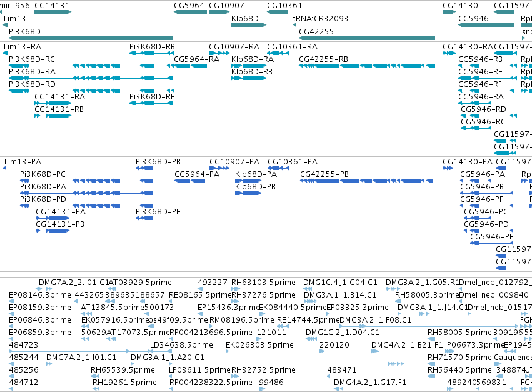The width and height of the screenshot is (532, 392).
Task: Select the CG5946-RD transcript label
Action: (x=483, y=109)
